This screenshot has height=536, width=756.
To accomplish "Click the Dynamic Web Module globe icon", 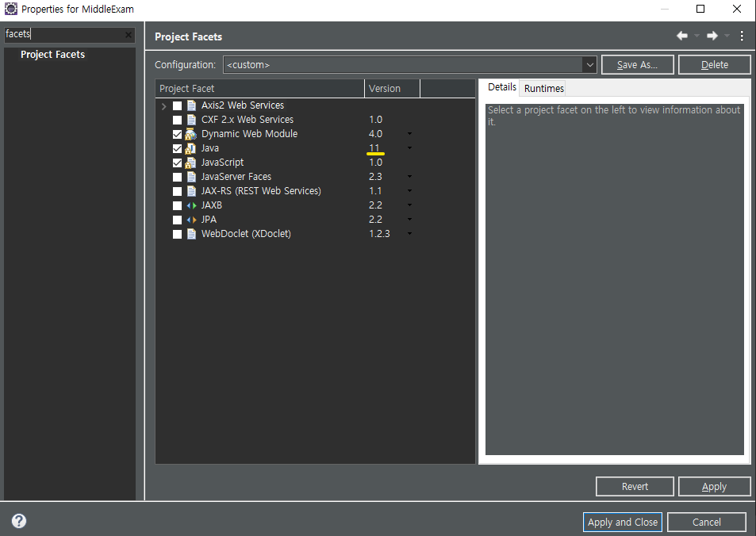I will [190, 134].
